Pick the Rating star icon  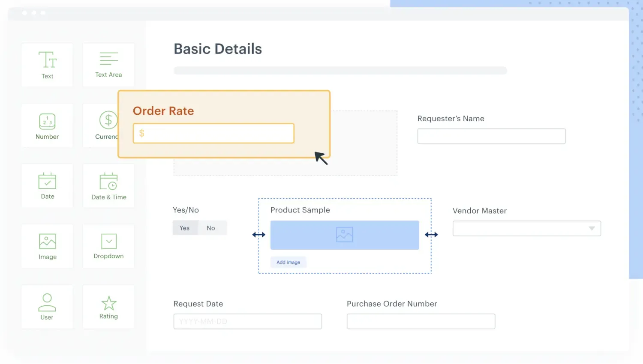(x=108, y=303)
